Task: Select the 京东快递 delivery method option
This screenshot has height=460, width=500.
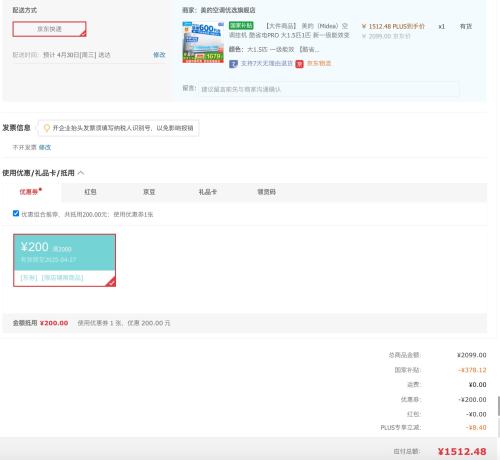Action: coord(49,29)
